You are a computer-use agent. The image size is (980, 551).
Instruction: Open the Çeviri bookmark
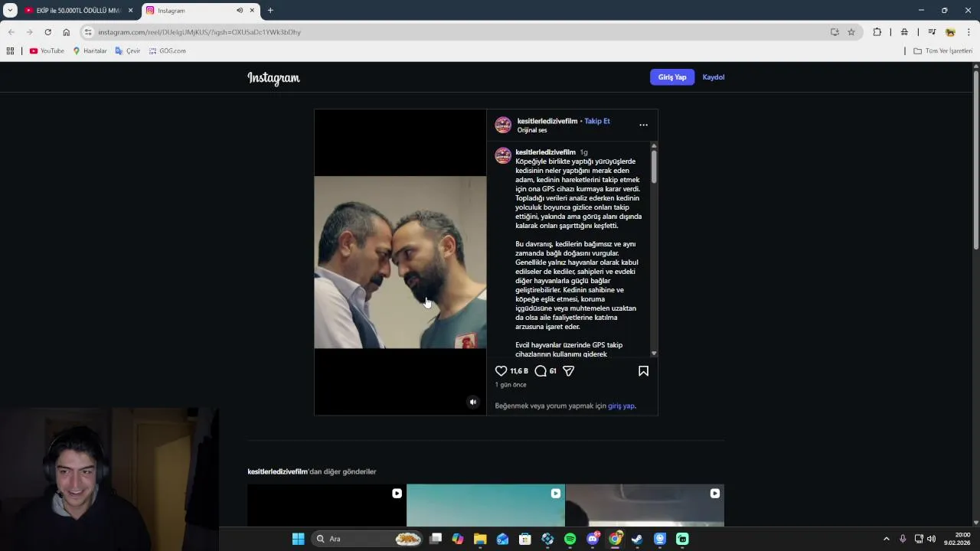click(x=128, y=51)
